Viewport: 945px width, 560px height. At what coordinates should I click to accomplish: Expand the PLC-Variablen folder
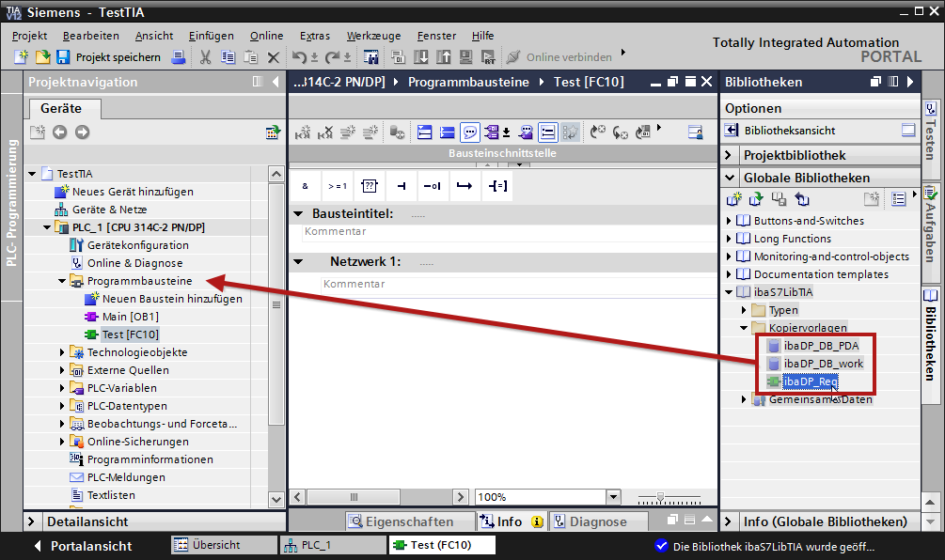62,388
